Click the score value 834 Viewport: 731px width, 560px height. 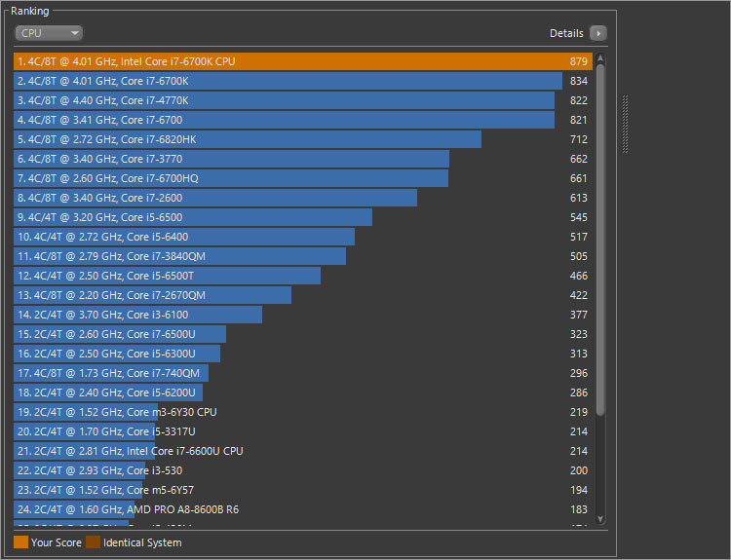(x=579, y=81)
